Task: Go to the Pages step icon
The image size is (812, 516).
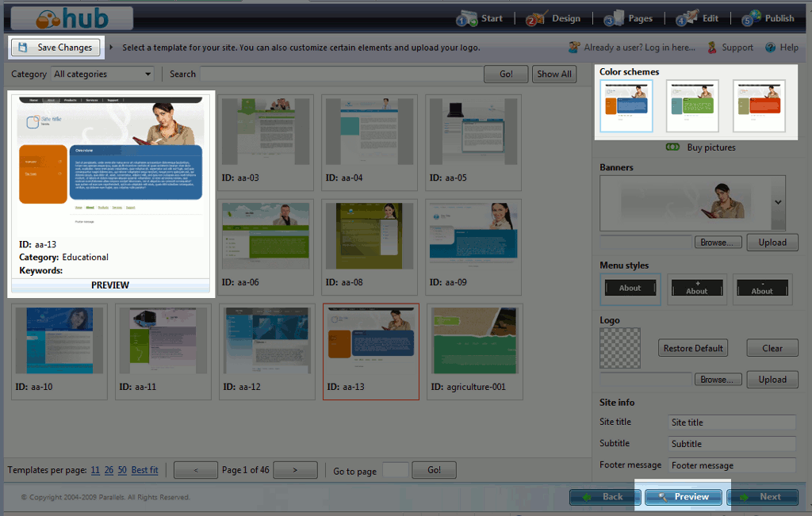Action: point(614,18)
